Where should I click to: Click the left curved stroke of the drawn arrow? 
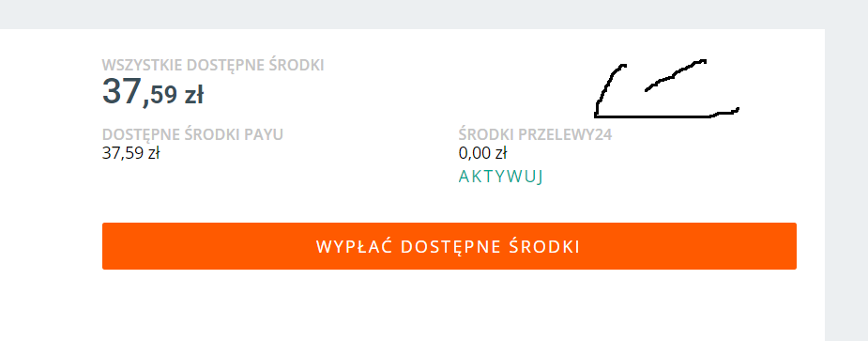[608, 88]
